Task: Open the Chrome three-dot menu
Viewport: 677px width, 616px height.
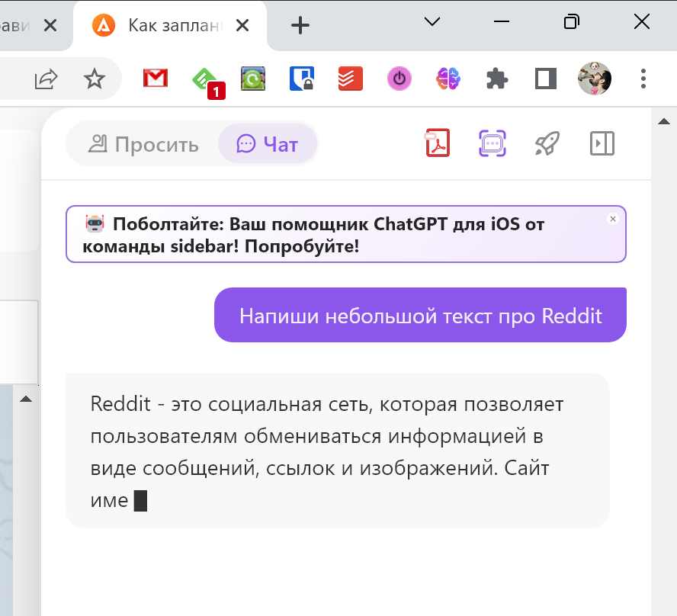Action: pyautogui.click(x=643, y=79)
